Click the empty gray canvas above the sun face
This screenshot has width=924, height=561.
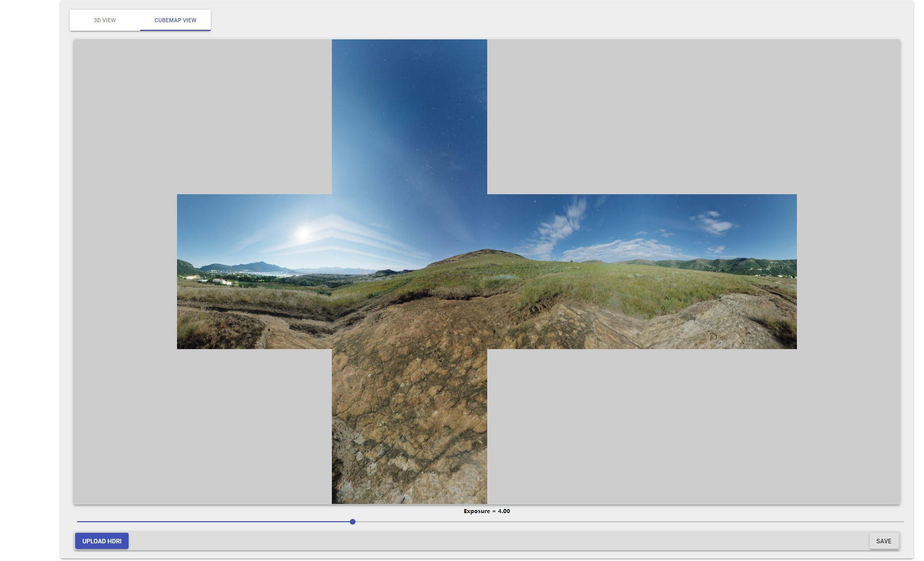(202, 116)
